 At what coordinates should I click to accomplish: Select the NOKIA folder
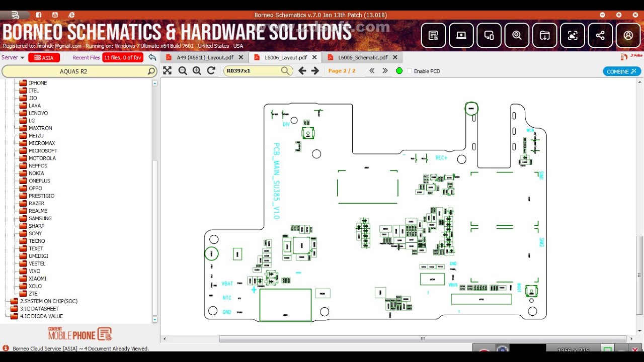pos(36,173)
